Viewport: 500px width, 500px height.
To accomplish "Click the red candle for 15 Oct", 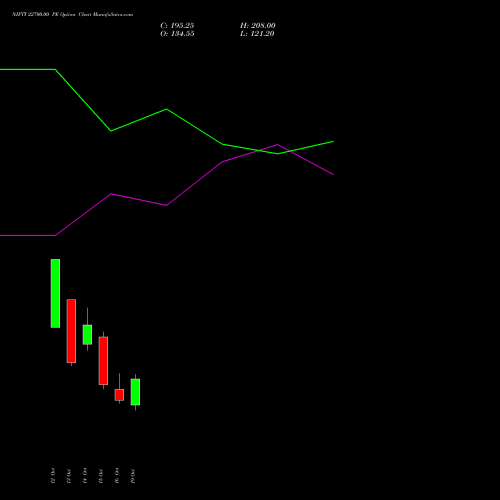I will 103,361.
